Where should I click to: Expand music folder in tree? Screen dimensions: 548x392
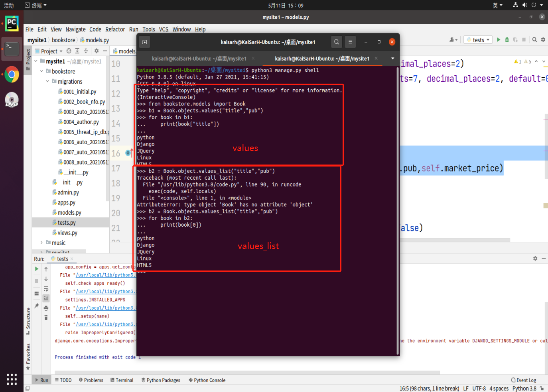coord(41,243)
